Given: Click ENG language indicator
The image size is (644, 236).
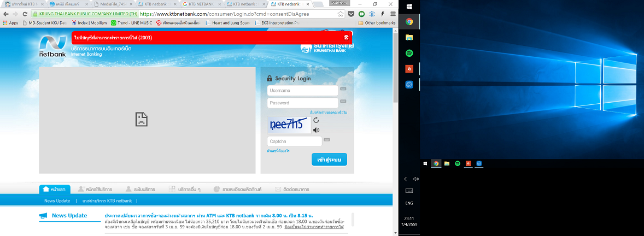Looking at the screenshot, I should click(x=409, y=203).
